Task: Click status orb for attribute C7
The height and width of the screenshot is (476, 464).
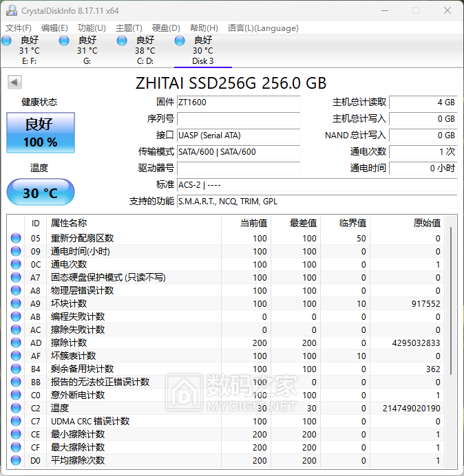Action: [16, 421]
